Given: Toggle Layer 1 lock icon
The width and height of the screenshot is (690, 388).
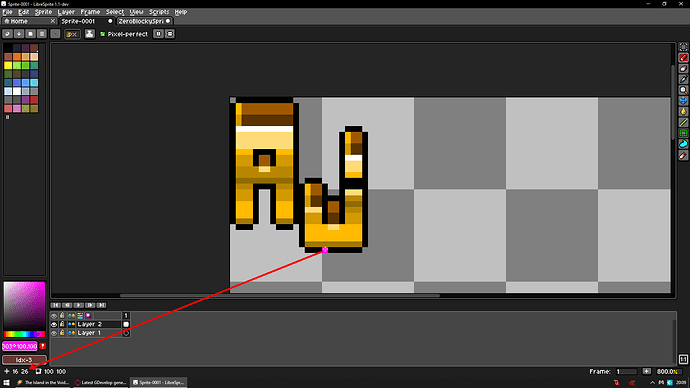Looking at the screenshot, I should pos(62,333).
